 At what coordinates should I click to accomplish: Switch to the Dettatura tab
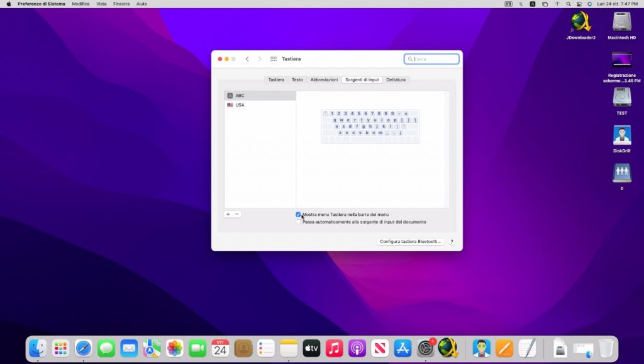click(x=396, y=80)
